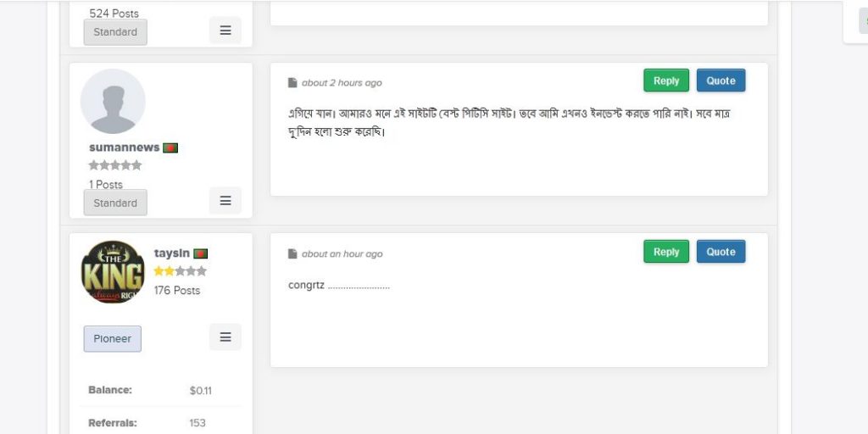Image resolution: width=868 pixels, height=434 pixels.
Task: Click document icon on an hour ago post
Action: [x=292, y=253]
